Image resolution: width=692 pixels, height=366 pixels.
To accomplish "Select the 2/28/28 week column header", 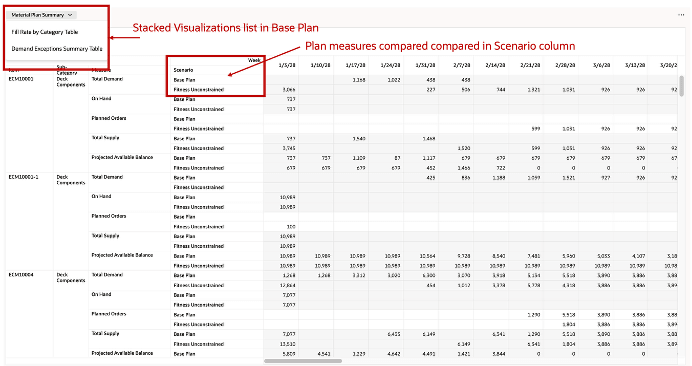I will 565,65.
